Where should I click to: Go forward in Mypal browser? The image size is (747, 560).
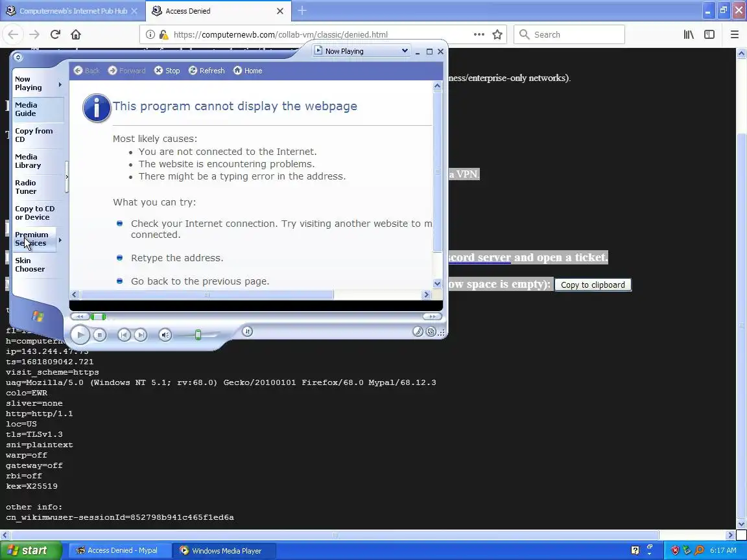34,34
